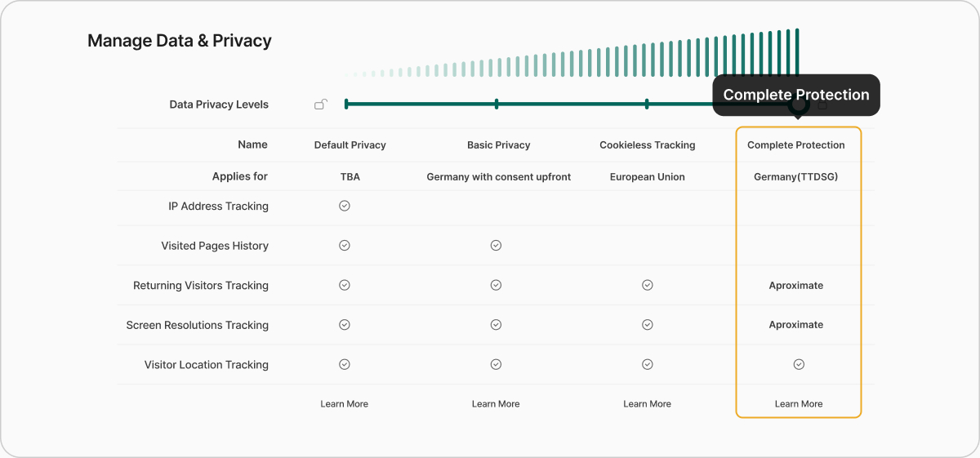Click the Returning Visitors Tracking row label
This screenshot has width=980, height=458.
(x=201, y=286)
